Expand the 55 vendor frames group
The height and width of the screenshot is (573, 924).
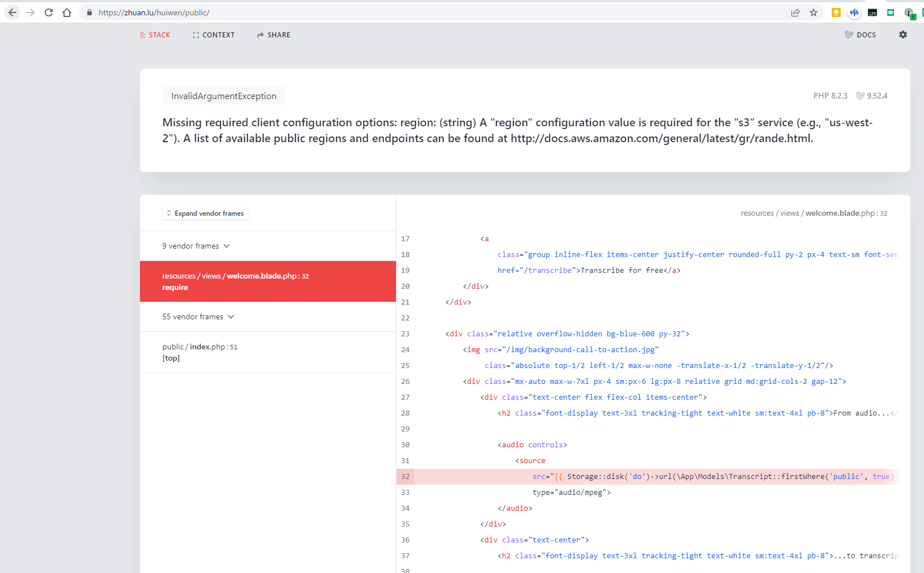tap(198, 317)
